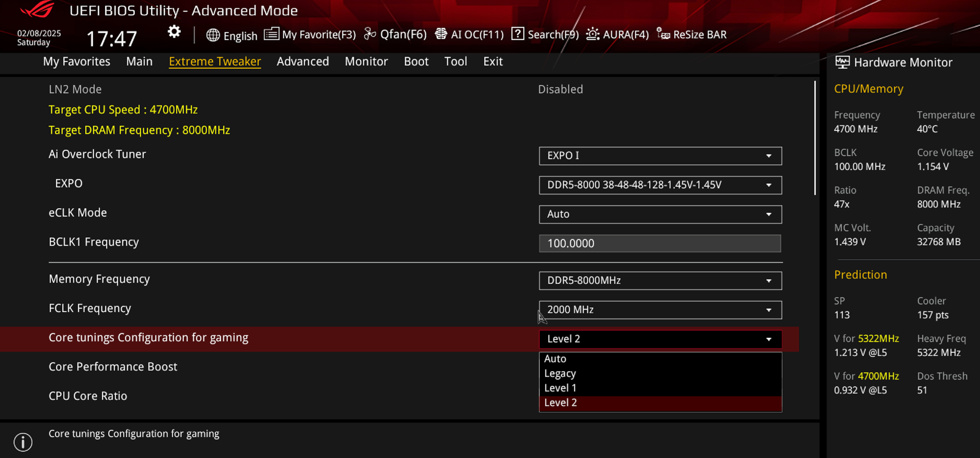Screen dimensions: 980x458
Task: Click the settings list vertical scrollbar
Action: pos(815,138)
